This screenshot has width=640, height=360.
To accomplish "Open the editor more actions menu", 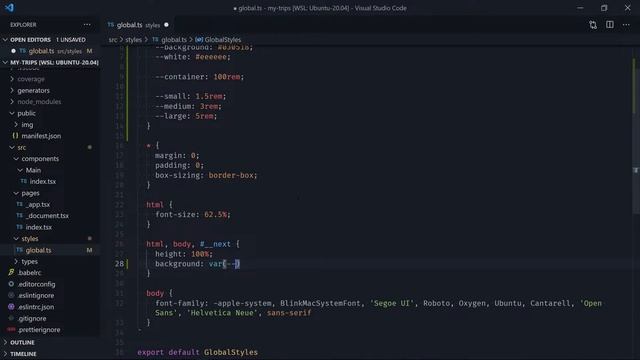I will (626, 25).
